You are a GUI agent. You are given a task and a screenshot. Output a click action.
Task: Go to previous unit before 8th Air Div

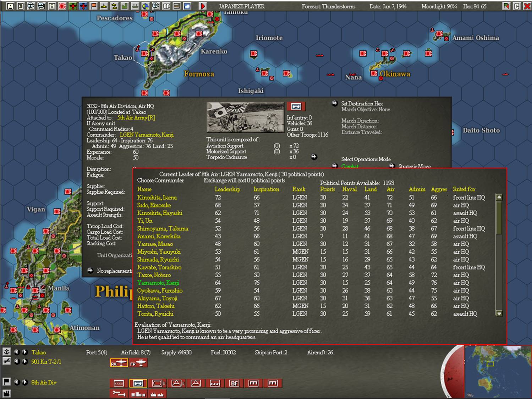coord(17,382)
